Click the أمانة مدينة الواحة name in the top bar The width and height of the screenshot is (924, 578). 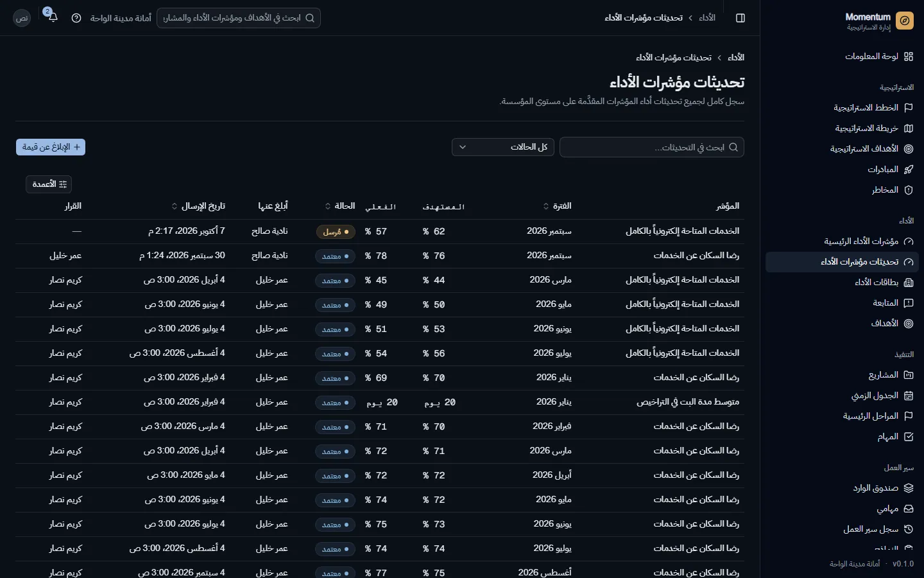121,18
